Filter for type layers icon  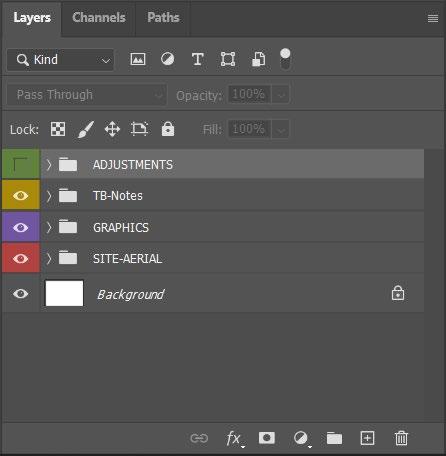pos(198,59)
